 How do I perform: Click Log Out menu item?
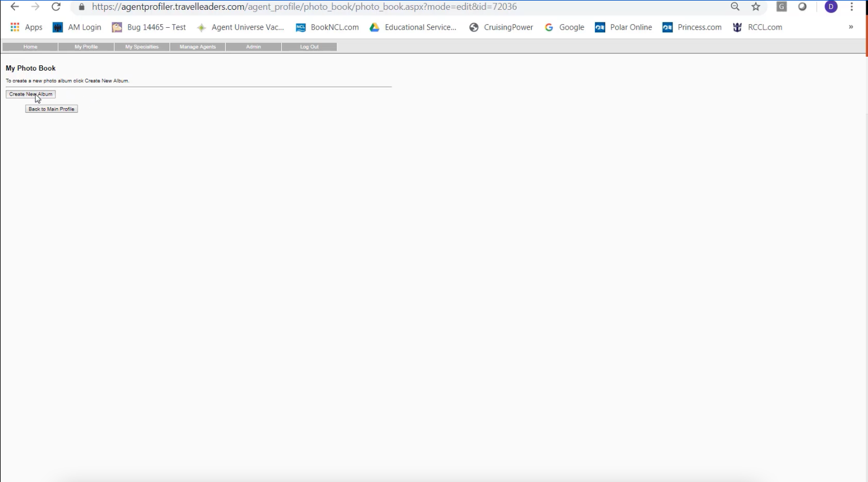pos(309,47)
